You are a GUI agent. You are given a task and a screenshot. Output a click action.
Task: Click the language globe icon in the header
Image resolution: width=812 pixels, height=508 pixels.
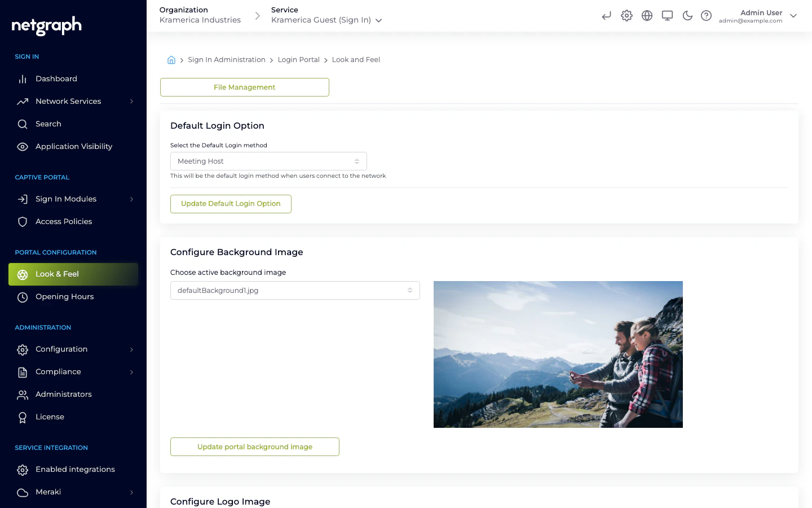point(647,16)
